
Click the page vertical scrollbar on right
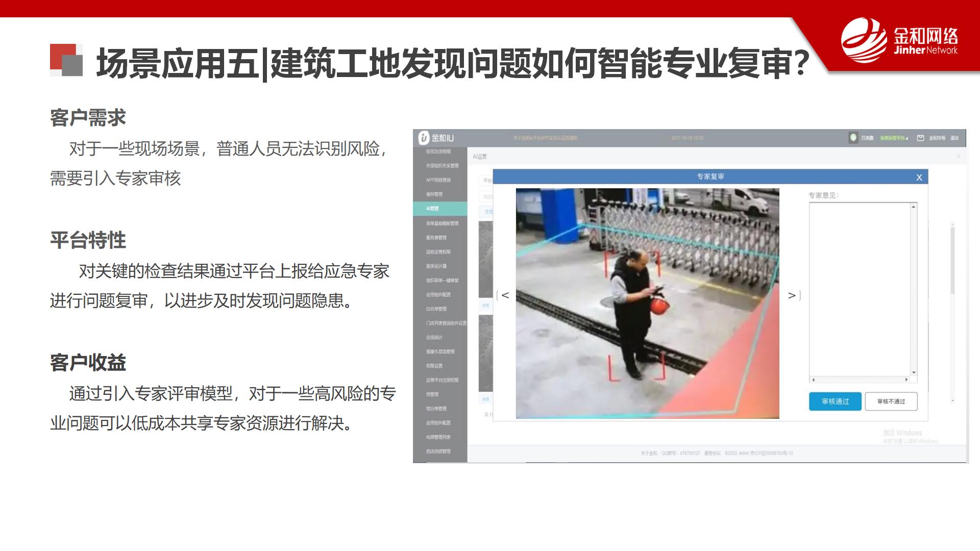click(x=952, y=260)
